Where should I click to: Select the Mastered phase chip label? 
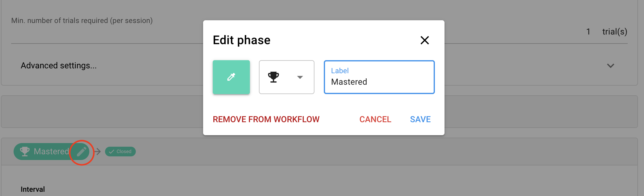[x=51, y=151]
